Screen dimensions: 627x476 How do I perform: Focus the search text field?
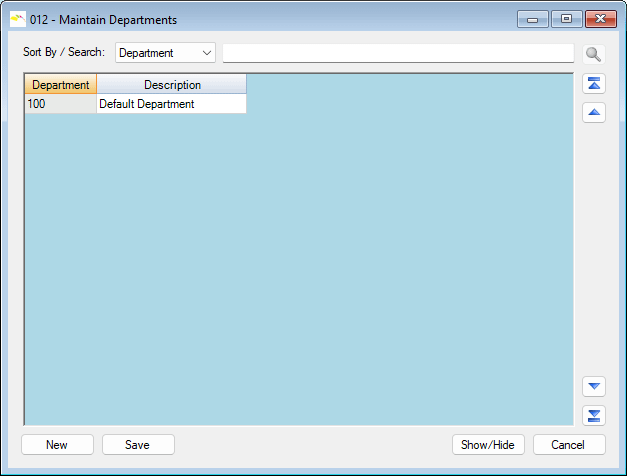pos(397,53)
